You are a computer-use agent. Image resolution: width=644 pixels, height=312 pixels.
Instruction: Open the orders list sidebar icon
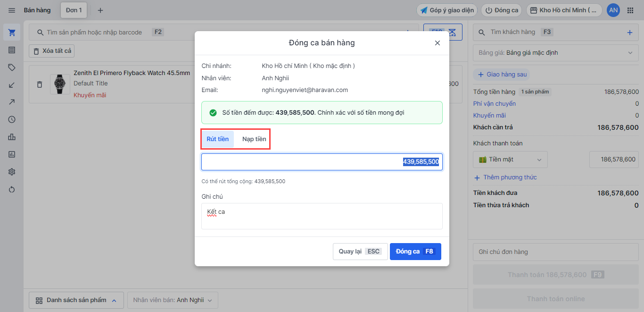coord(12,50)
